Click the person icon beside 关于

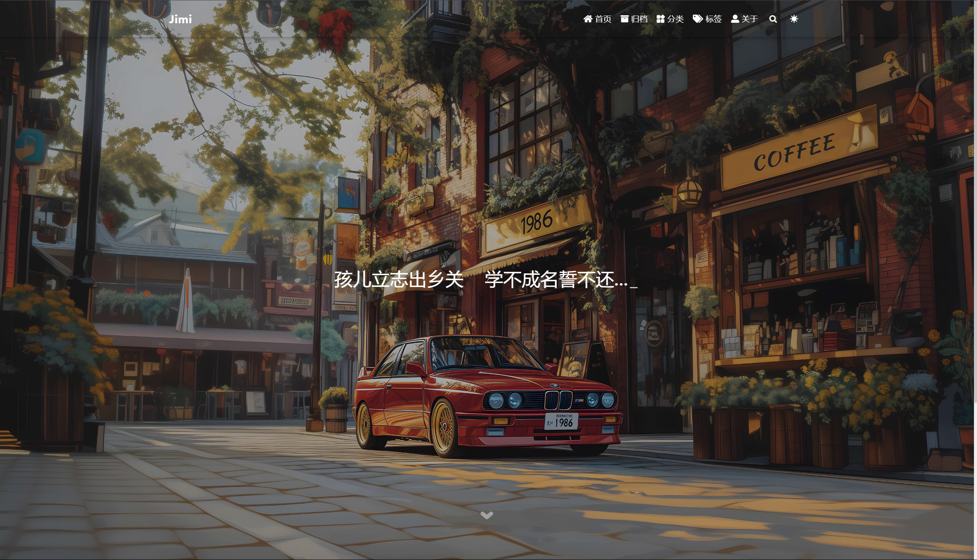pos(735,19)
